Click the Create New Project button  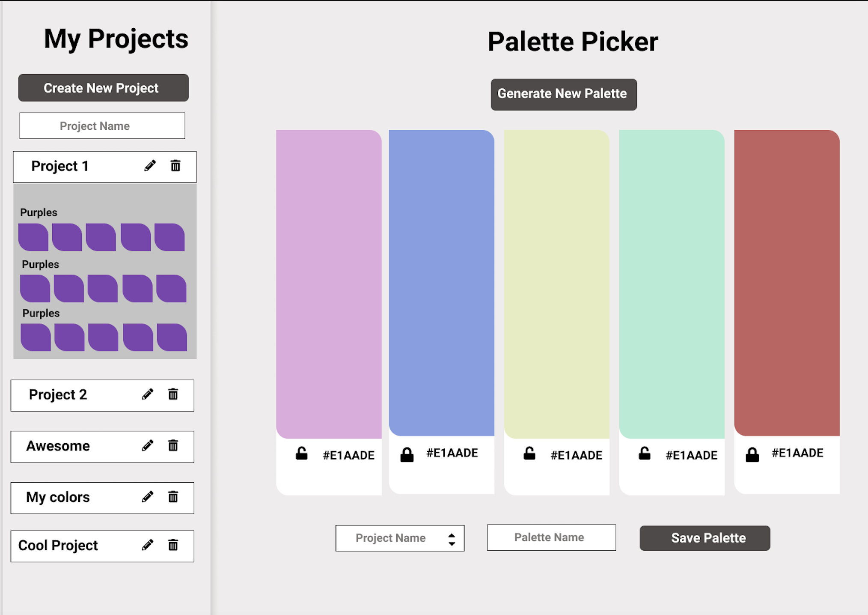click(103, 88)
